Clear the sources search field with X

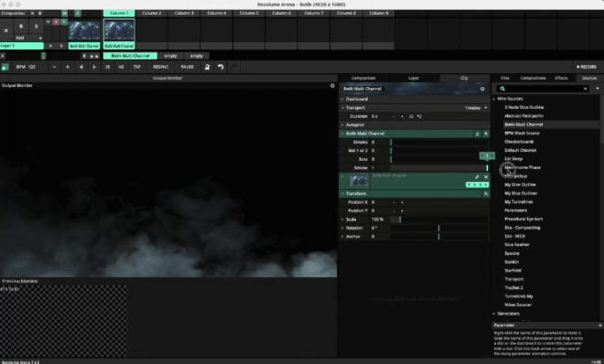(x=585, y=89)
